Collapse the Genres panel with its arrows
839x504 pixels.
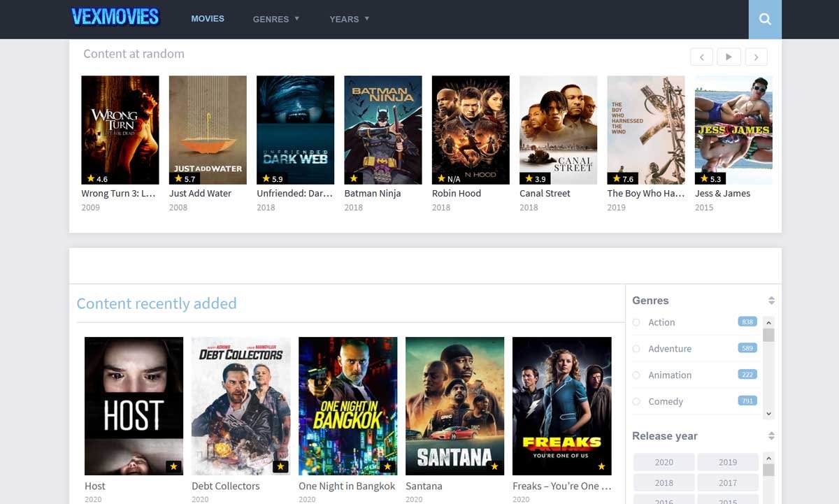tap(771, 301)
